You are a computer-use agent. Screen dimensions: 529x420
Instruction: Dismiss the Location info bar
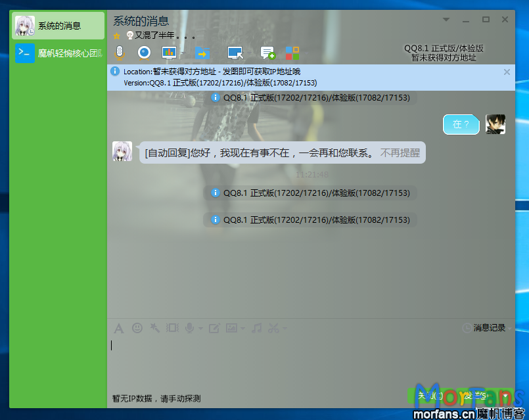507,72
